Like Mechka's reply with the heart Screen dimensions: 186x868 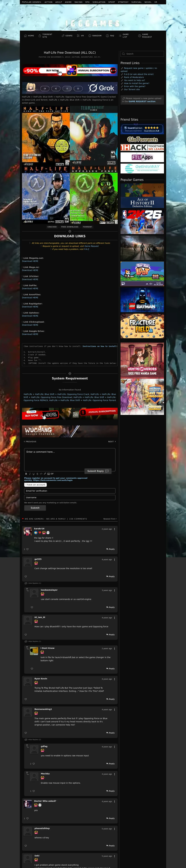34,791
